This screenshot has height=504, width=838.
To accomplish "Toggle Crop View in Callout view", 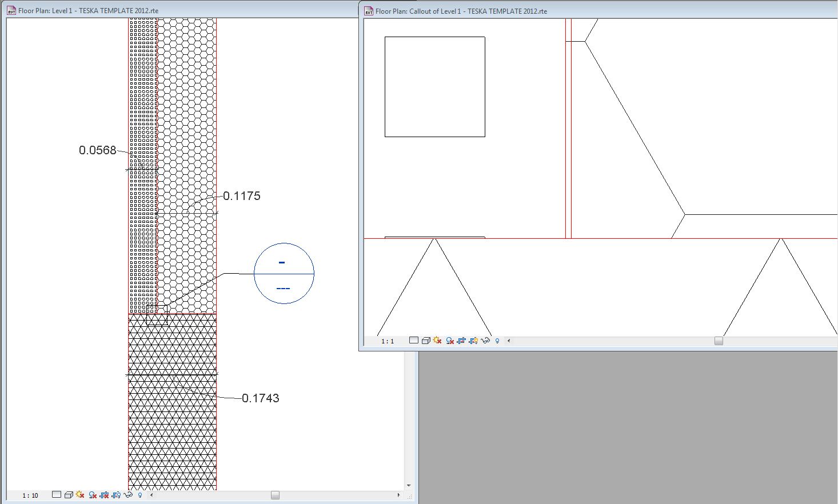I will point(462,341).
